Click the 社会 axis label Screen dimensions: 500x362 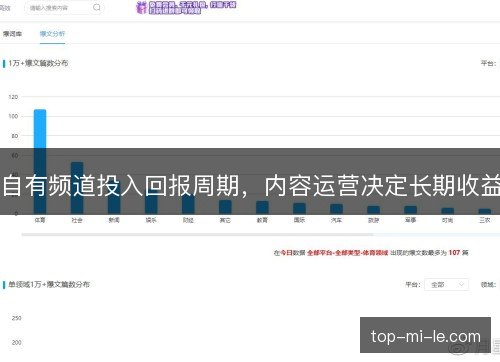[x=77, y=220]
